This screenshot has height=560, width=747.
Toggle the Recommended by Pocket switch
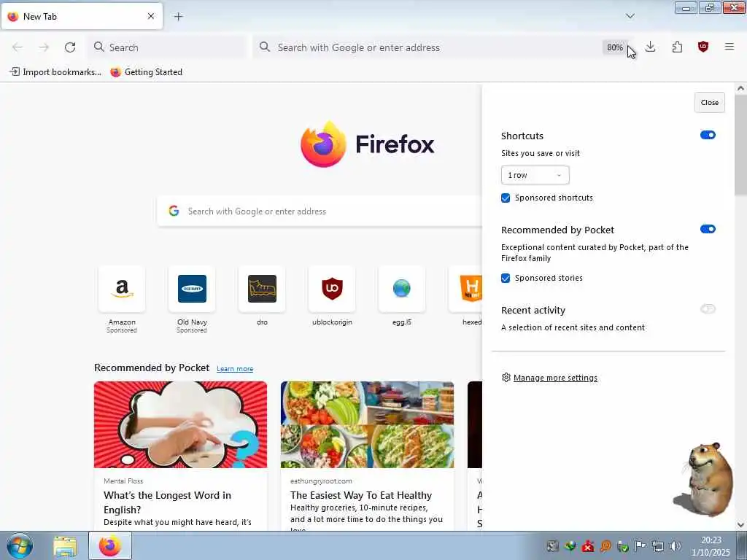coord(708,229)
